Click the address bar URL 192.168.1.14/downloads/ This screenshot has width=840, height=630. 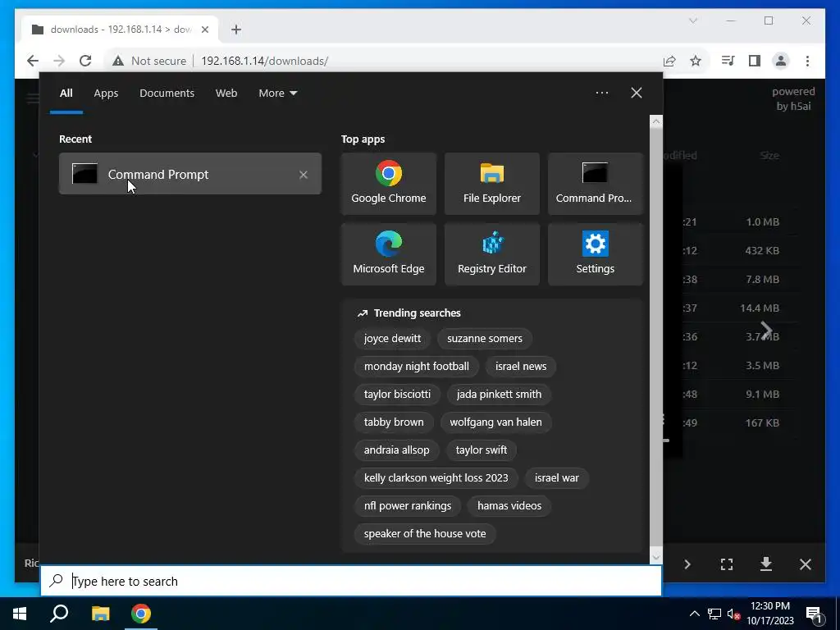[x=265, y=61]
